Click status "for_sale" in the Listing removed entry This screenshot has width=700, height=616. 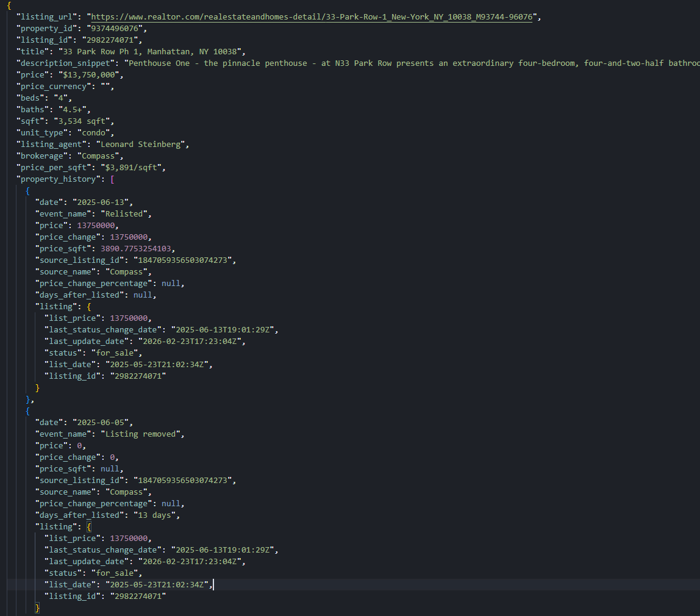point(93,573)
